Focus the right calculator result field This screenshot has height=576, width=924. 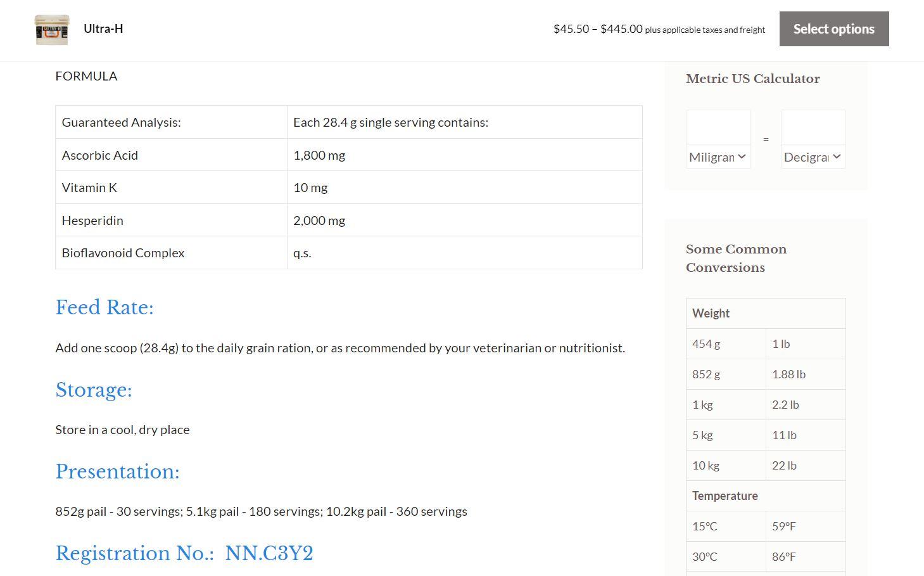click(x=813, y=127)
